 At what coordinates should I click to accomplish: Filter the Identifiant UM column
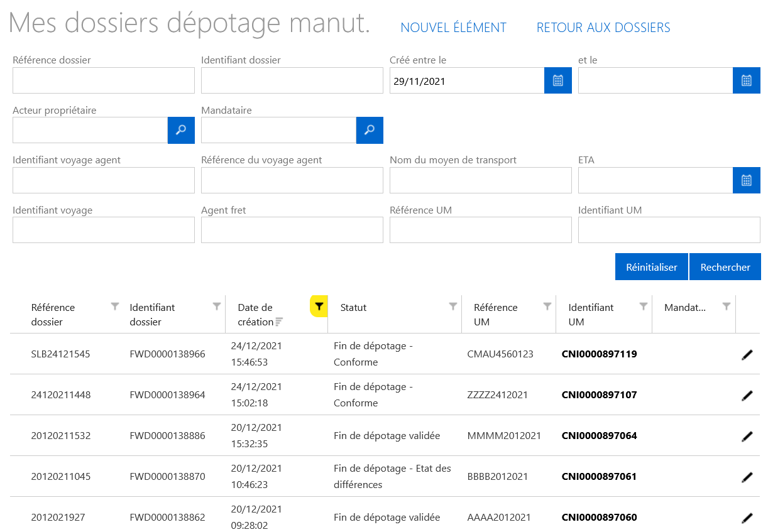coord(644,307)
